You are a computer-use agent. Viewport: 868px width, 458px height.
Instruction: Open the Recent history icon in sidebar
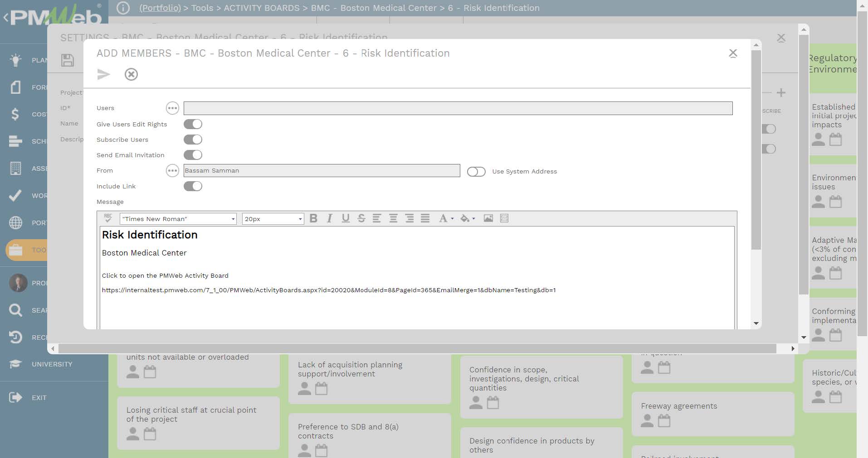click(15, 337)
